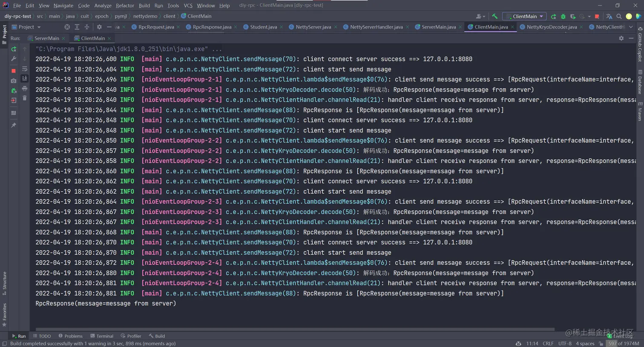Pin the current Run tab
Screen dimensions: 644x347
[x=14, y=125]
